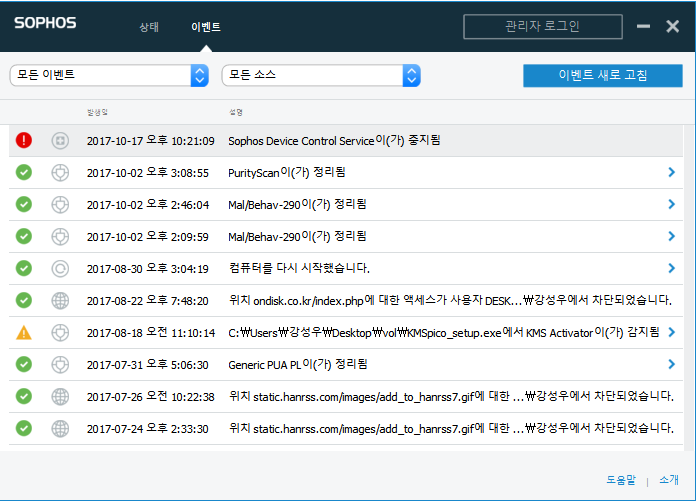Click globe icon in 2017-07-26 row
Screen dimensions: 696x503
(60, 396)
